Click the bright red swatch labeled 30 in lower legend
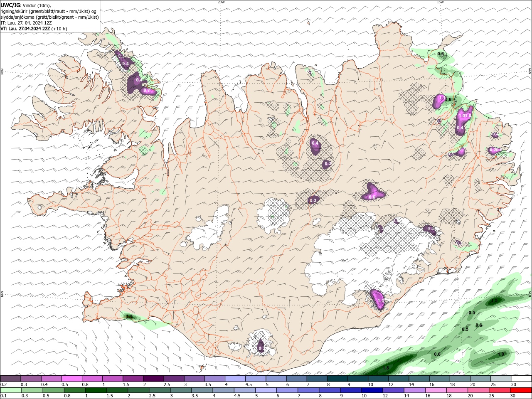 [x=521, y=390]
